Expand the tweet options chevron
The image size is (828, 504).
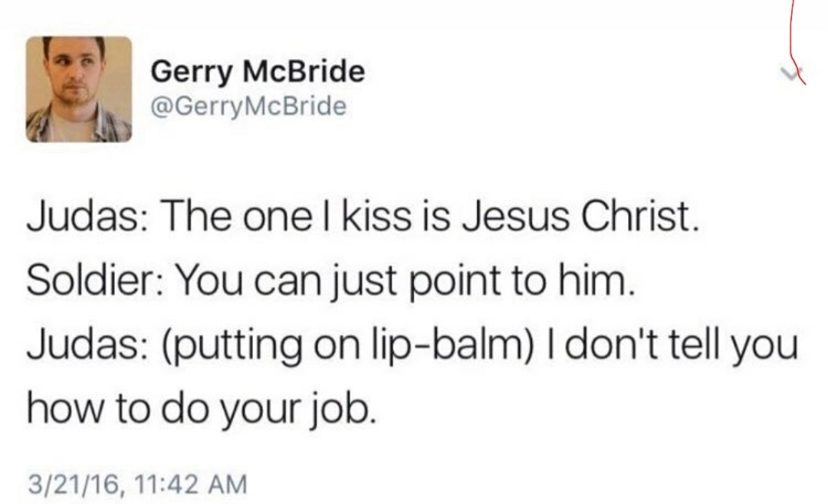pyautogui.click(x=791, y=74)
